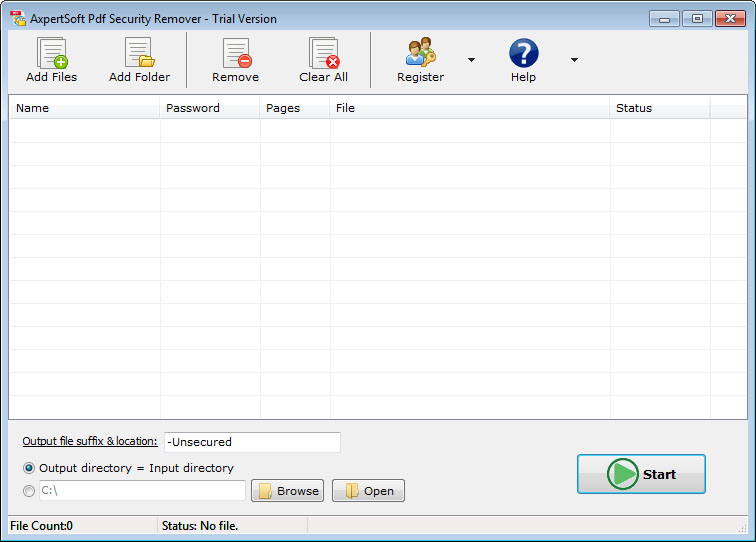Image resolution: width=756 pixels, height=542 pixels.
Task: Click the Add Folder toolbar icon
Action: tap(140, 53)
